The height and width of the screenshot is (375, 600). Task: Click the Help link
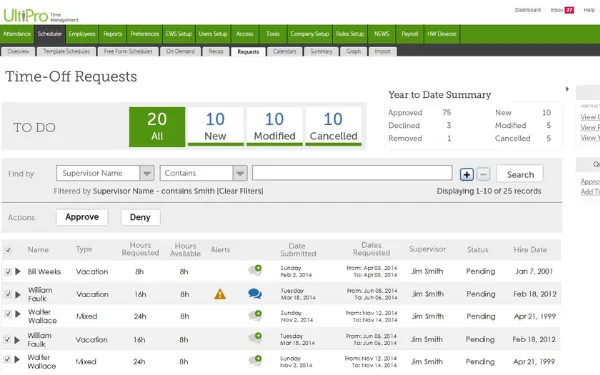point(589,10)
